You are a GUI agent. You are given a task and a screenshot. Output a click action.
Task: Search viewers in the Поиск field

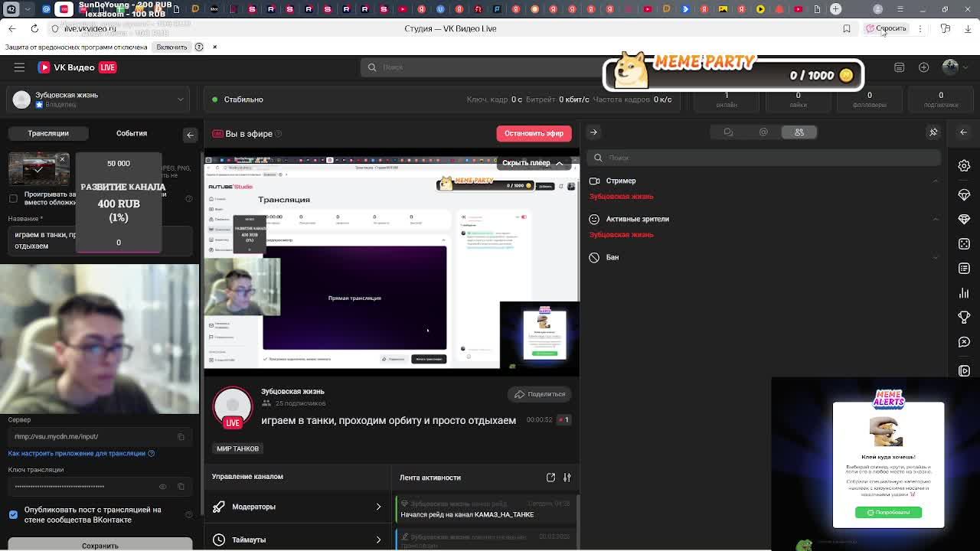[764, 158]
